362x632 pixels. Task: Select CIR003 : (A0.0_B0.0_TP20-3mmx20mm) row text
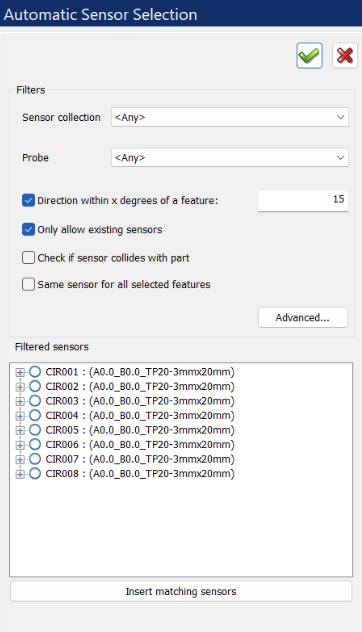pos(140,401)
